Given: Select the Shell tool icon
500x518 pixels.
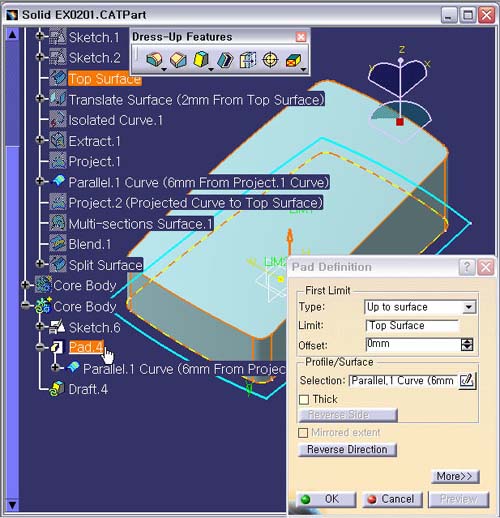Looking at the screenshot, I should pos(225,60).
